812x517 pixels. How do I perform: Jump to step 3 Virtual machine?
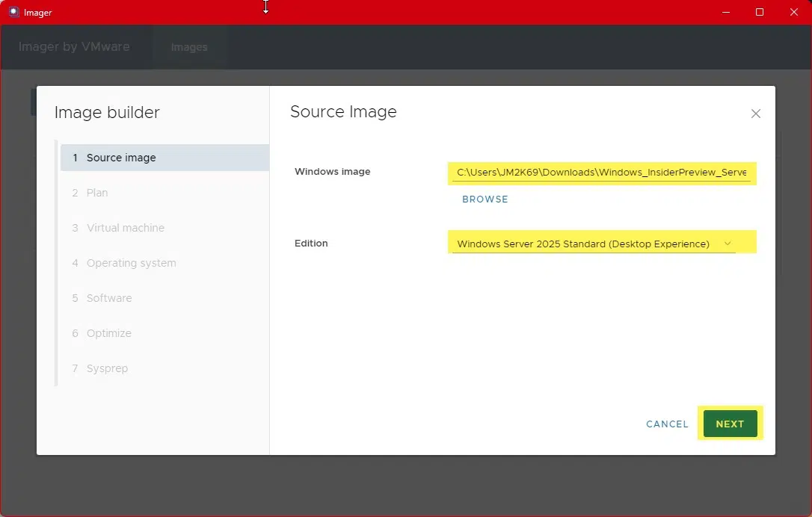[125, 228]
